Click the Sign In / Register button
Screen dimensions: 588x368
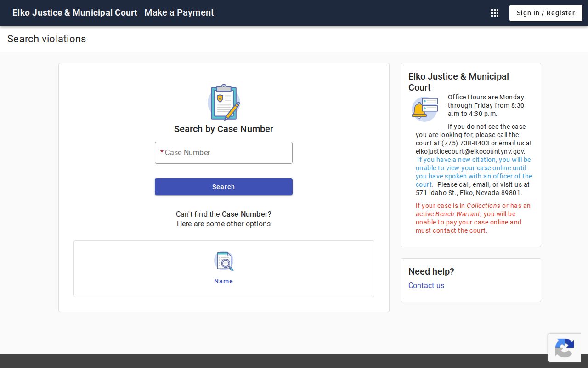(x=546, y=13)
